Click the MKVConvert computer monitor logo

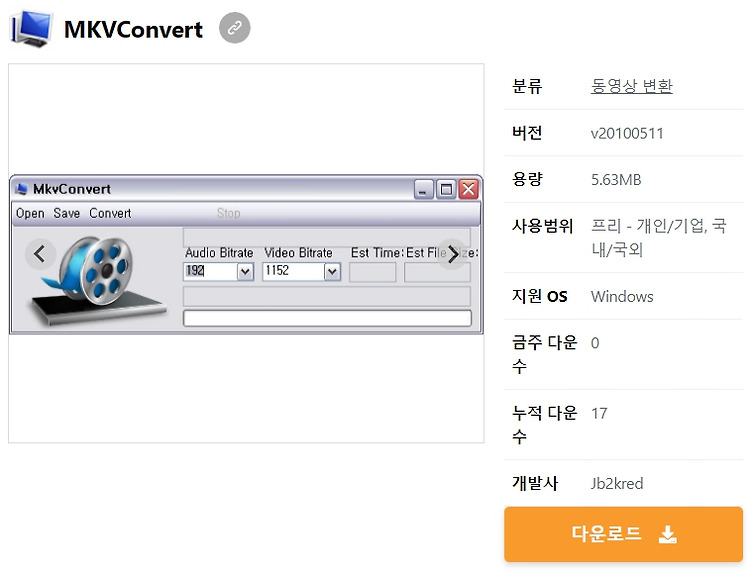[x=32, y=28]
